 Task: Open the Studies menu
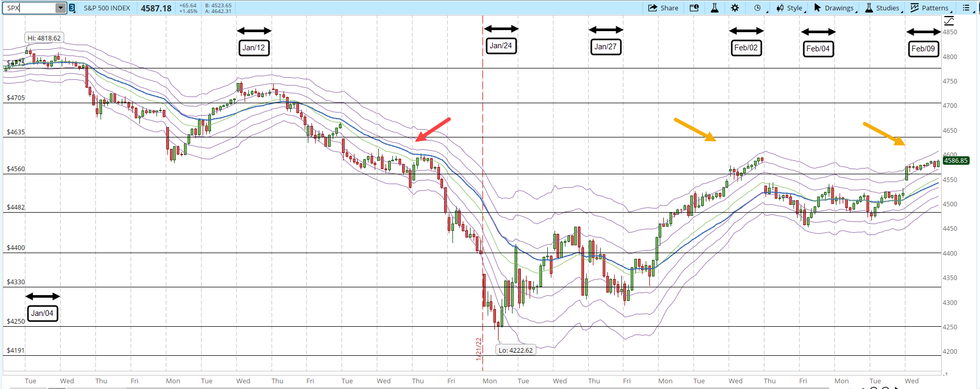click(x=883, y=8)
